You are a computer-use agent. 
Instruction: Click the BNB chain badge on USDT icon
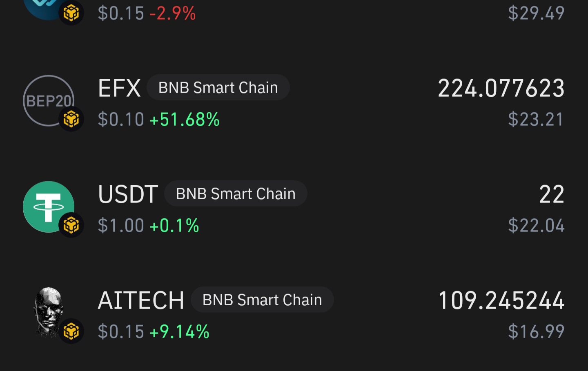pyautogui.click(x=71, y=225)
